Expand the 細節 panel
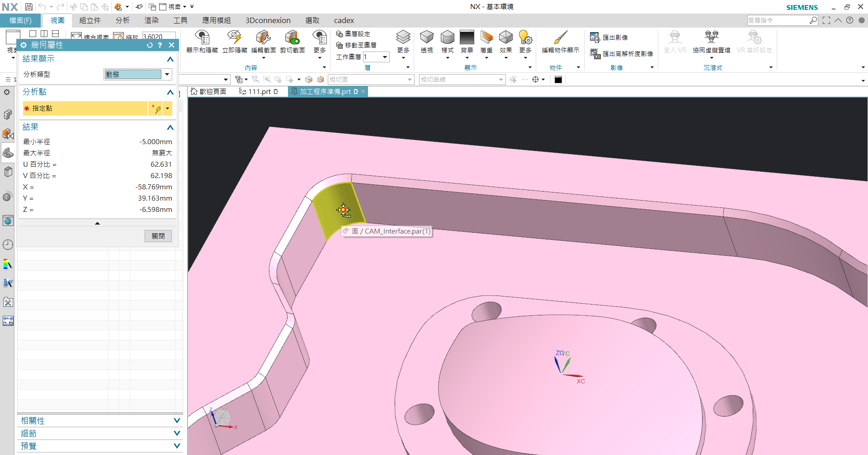 pos(177,433)
